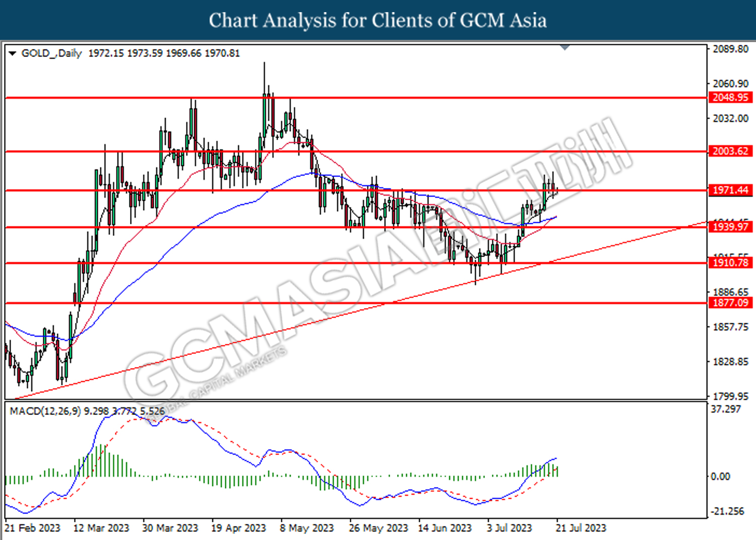
Task: Select the 1910.78 price level label
Action: [730, 263]
